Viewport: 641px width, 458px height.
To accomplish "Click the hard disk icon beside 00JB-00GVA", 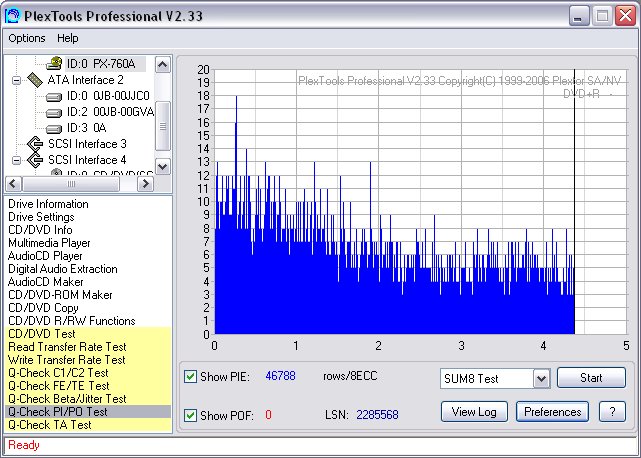I will click(54, 113).
